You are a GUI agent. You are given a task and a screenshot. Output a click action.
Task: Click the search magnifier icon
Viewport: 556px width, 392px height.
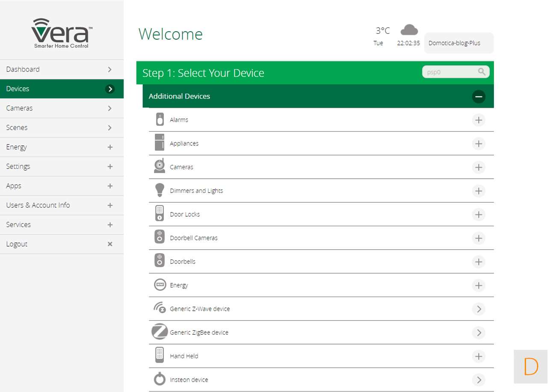pyautogui.click(x=482, y=72)
